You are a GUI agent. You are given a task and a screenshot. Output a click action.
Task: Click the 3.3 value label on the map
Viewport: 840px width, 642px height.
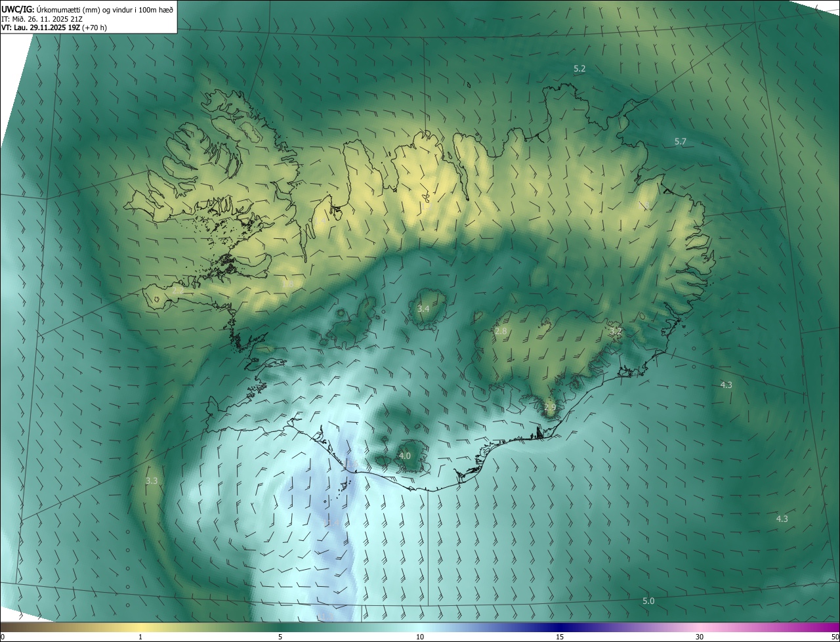152,481
